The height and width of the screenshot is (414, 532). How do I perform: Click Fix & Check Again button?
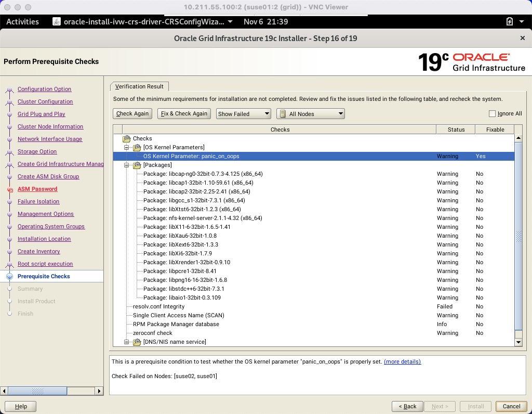pos(184,113)
